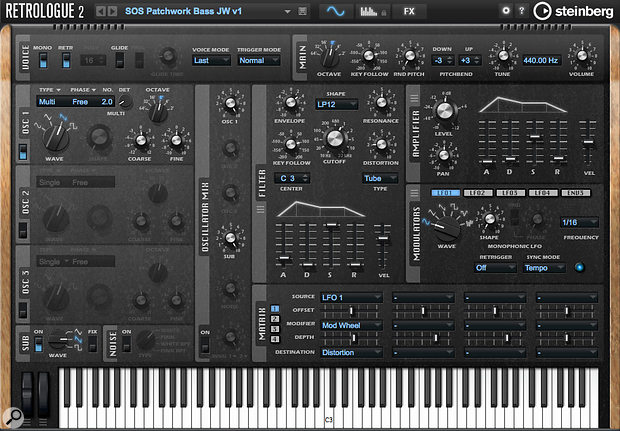The width and height of the screenshot is (620, 431).
Task: Load the previous preset with left arrow
Action: coord(101,11)
